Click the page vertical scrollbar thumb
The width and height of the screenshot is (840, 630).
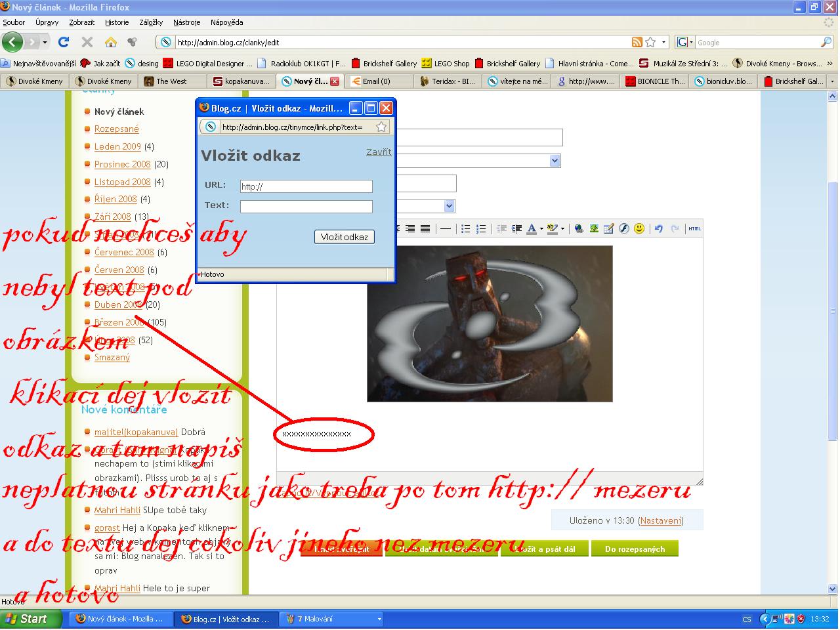(x=833, y=310)
